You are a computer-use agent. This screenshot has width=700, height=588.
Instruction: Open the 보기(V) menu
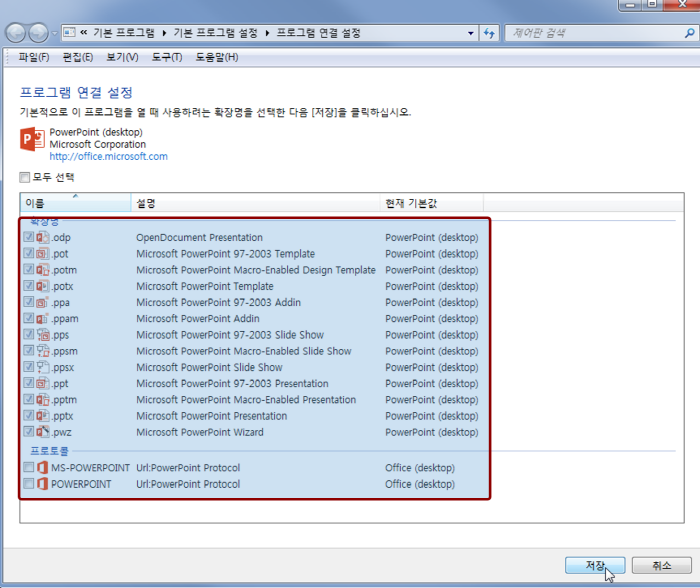pyautogui.click(x=122, y=57)
